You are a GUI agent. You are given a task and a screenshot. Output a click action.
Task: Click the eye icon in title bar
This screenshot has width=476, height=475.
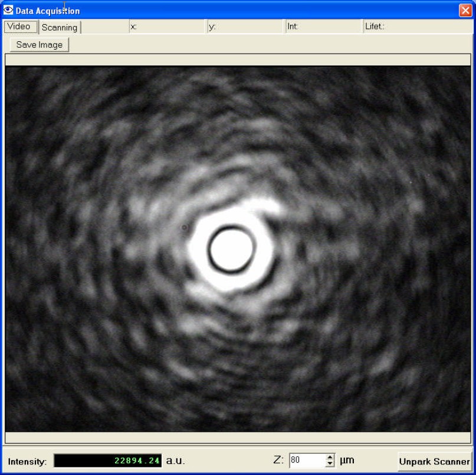click(x=8, y=10)
